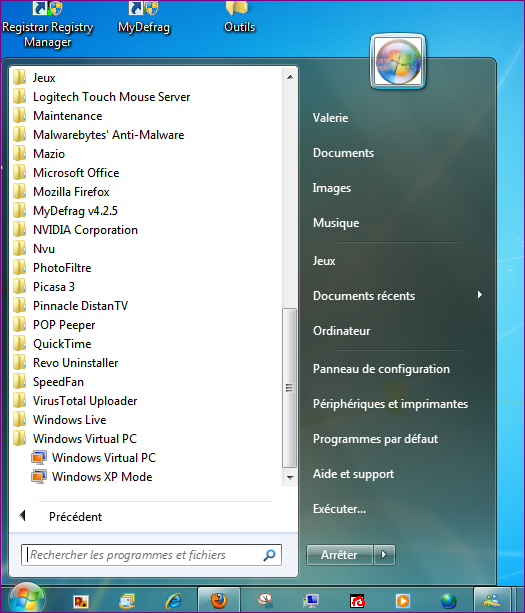Image resolution: width=525 pixels, height=613 pixels.
Task: Click the globe icon in the taskbar
Action: 448,601
